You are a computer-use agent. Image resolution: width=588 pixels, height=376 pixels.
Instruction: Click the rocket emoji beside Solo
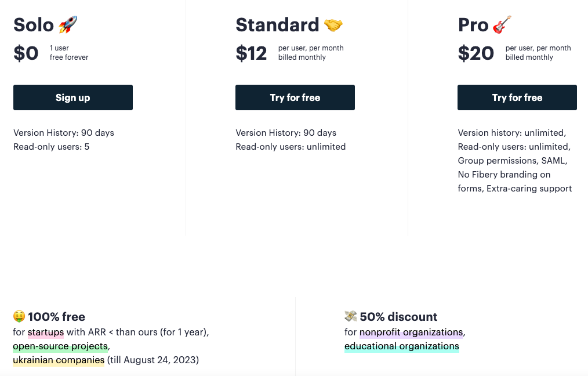(68, 25)
